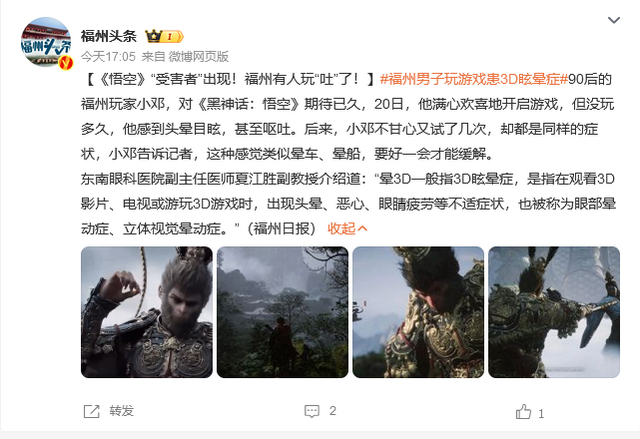The image size is (640, 439).
Task: Open third image of armored Wukong closeup
Action: [418, 312]
